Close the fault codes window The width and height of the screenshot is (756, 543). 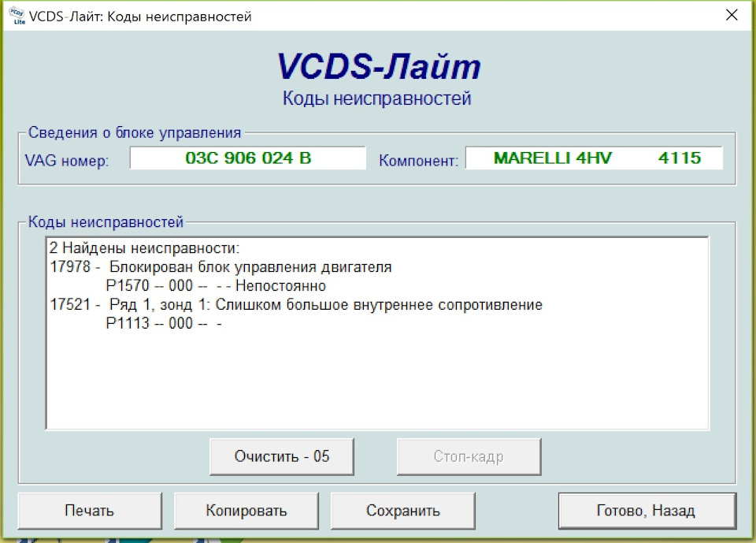click(x=731, y=15)
